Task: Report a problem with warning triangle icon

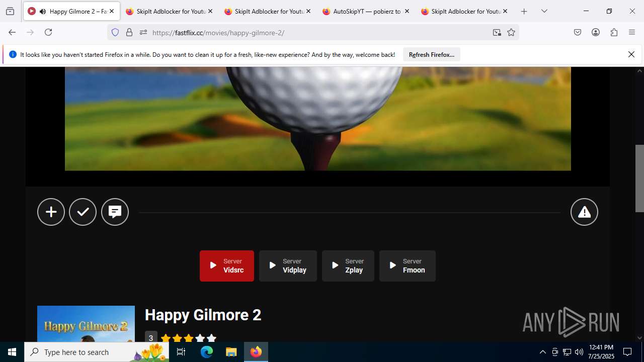Action: pos(584,212)
